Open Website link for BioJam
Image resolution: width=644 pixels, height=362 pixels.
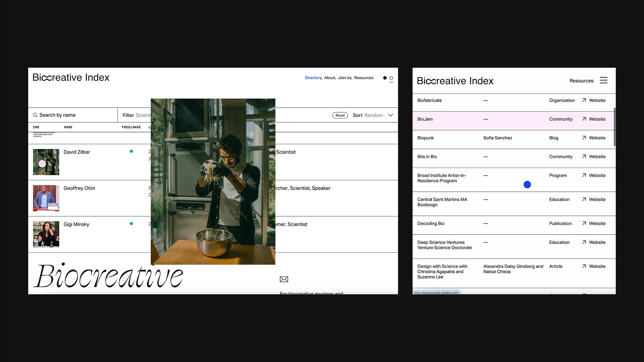click(597, 119)
